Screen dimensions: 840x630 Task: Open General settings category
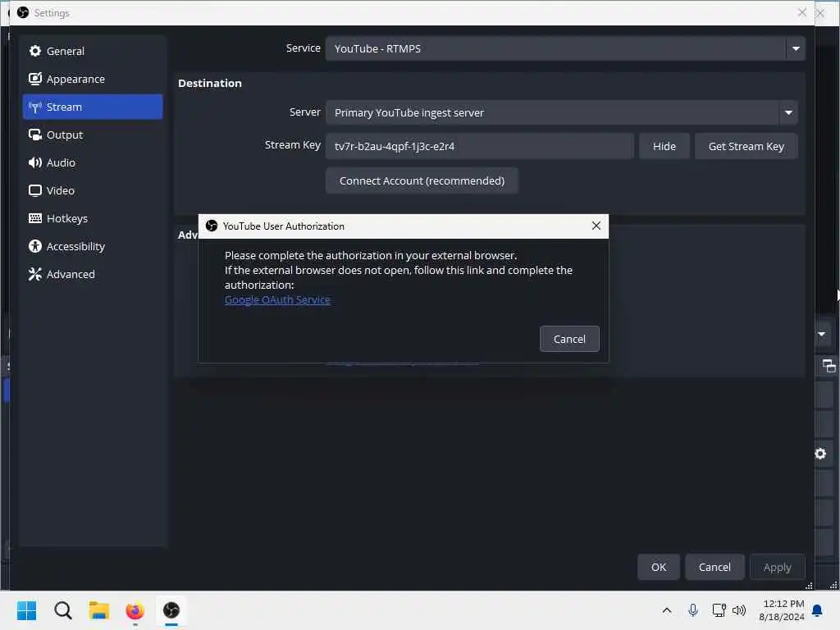point(92,51)
